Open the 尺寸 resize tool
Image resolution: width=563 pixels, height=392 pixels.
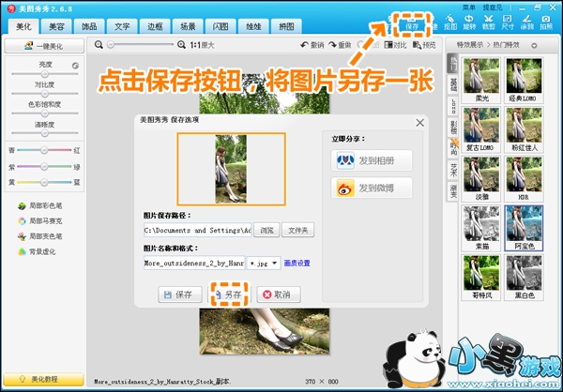point(508,23)
